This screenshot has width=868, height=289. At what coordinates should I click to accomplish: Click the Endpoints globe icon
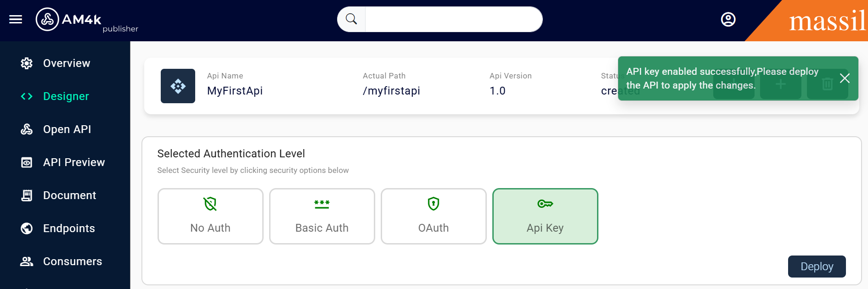27,228
